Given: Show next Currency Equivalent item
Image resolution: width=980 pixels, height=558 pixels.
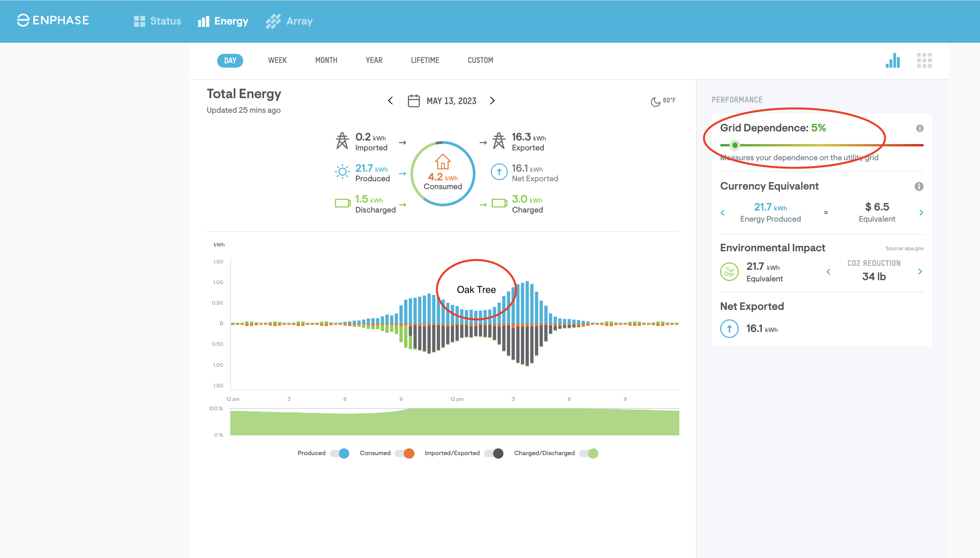Looking at the screenshot, I should coord(921,213).
